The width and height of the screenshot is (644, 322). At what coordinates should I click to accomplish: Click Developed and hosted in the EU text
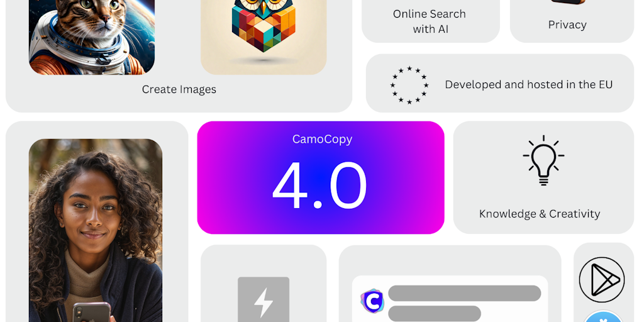point(528,85)
